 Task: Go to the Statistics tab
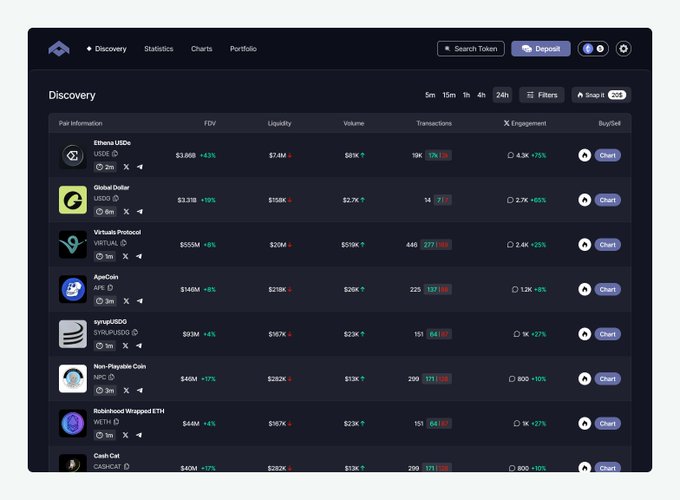(159, 49)
